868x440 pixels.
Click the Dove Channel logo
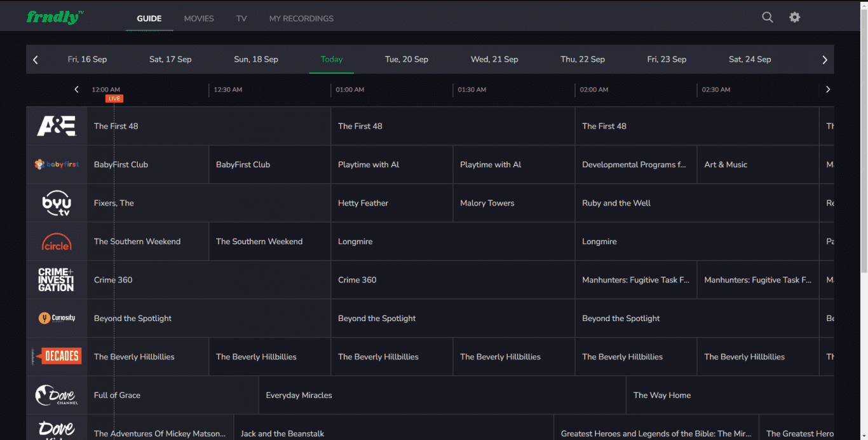point(57,395)
